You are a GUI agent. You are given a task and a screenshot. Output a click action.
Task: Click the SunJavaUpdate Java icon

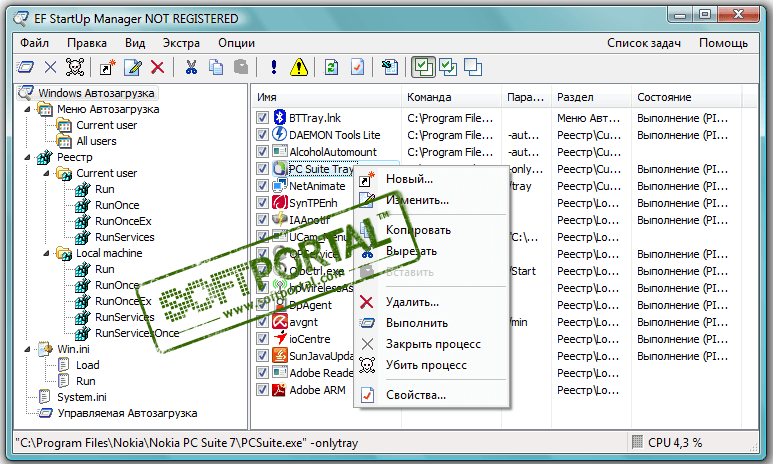point(280,356)
